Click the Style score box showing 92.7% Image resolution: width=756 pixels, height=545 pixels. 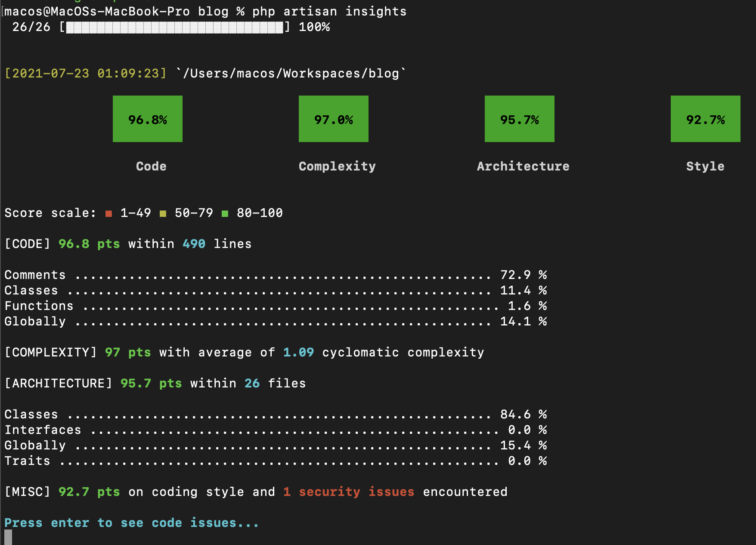[705, 119]
